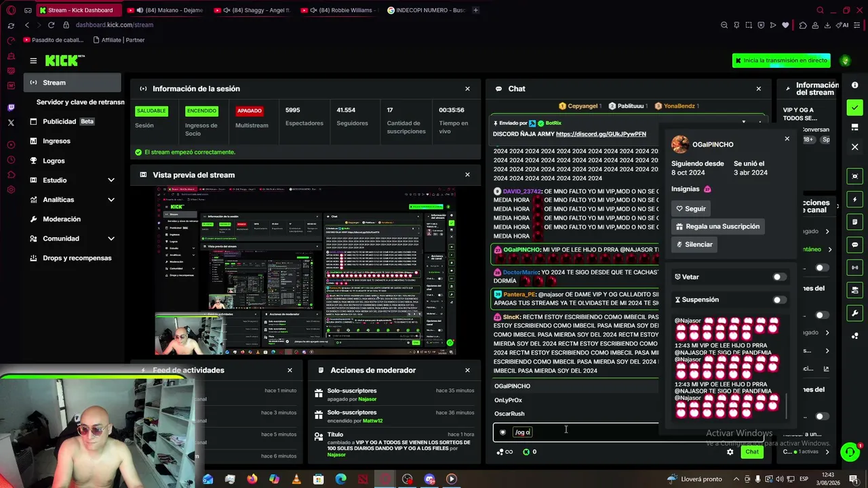
Task: Open Microsoft Edge from taskbar
Action: pyautogui.click(x=340, y=479)
